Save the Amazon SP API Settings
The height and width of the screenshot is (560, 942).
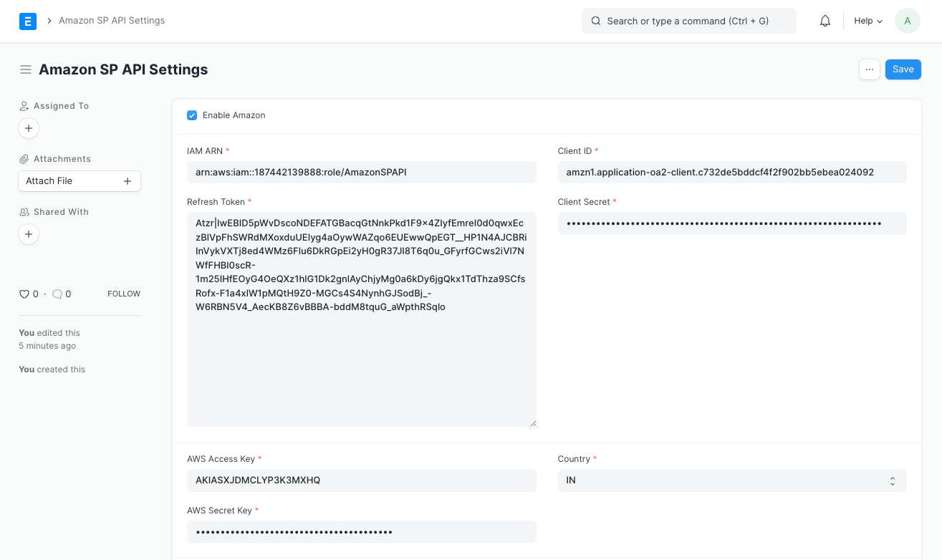click(903, 69)
